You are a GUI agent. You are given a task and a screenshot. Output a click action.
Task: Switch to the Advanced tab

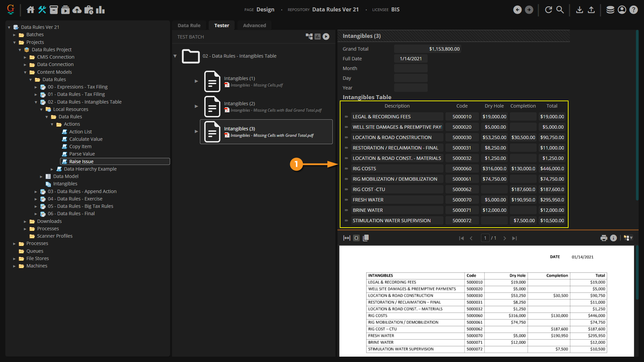(254, 25)
